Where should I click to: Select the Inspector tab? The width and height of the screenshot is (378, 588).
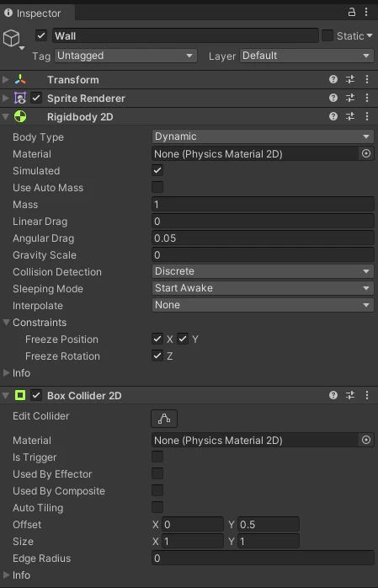pyautogui.click(x=33, y=13)
